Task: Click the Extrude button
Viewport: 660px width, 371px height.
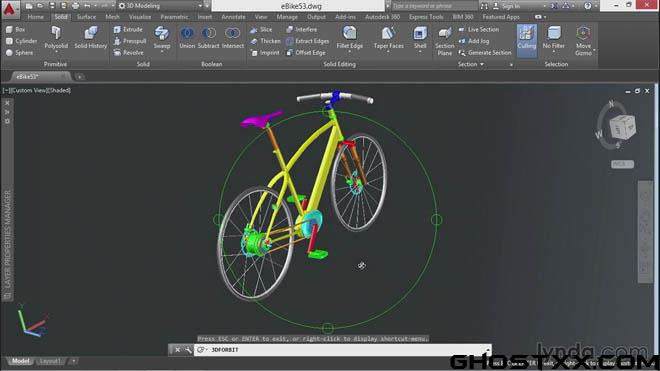Action: point(128,29)
